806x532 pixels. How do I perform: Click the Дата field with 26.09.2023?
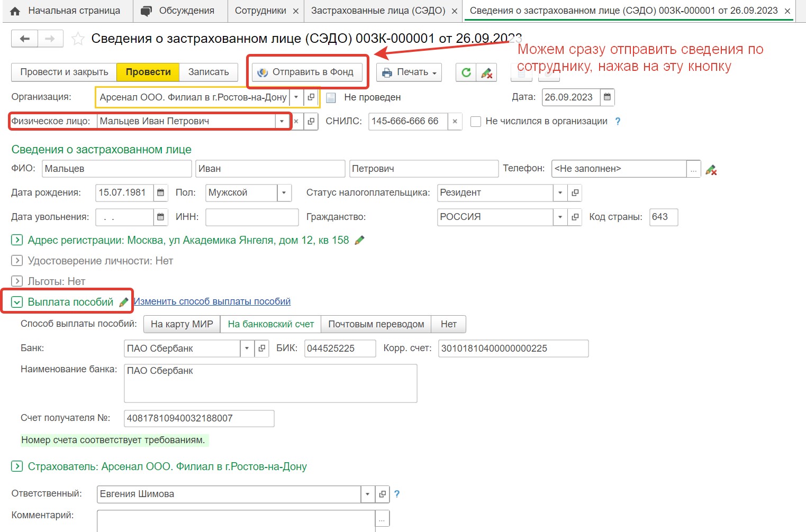click(x=571, y=97)
